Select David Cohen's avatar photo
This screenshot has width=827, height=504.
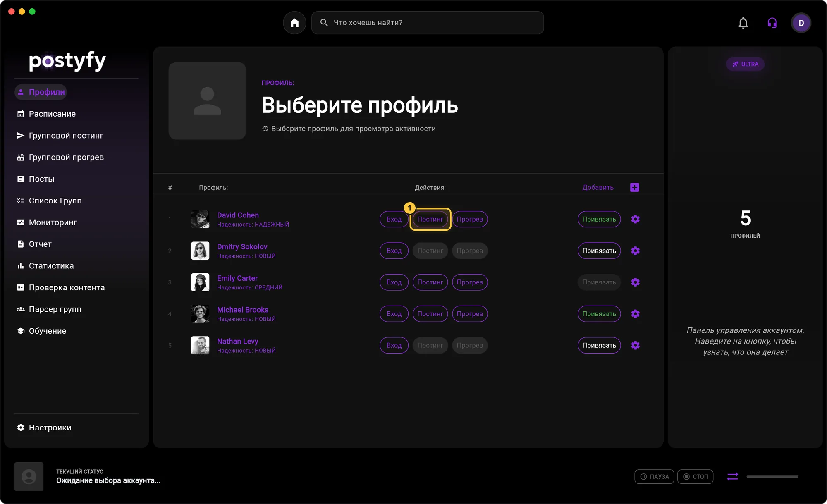point(200,219)
